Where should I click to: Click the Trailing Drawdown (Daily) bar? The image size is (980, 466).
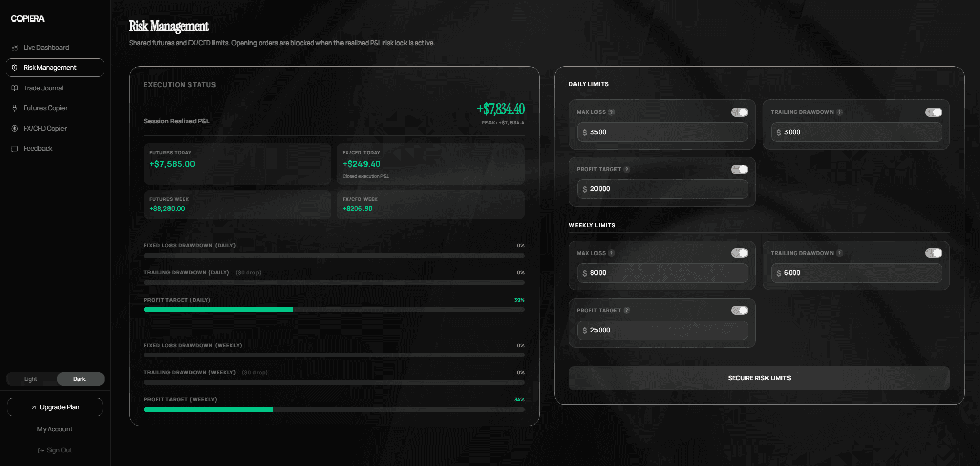(x=334, y=283)
